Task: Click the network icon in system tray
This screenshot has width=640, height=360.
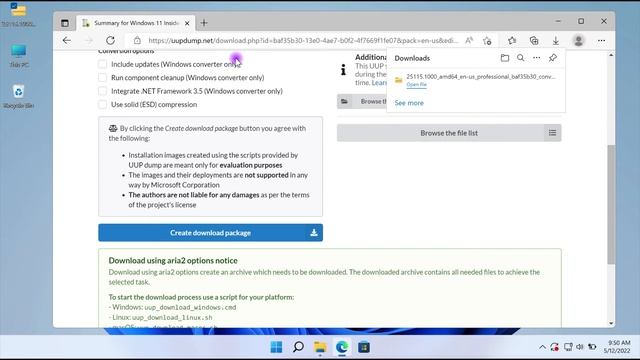Action: coord(568,347)
